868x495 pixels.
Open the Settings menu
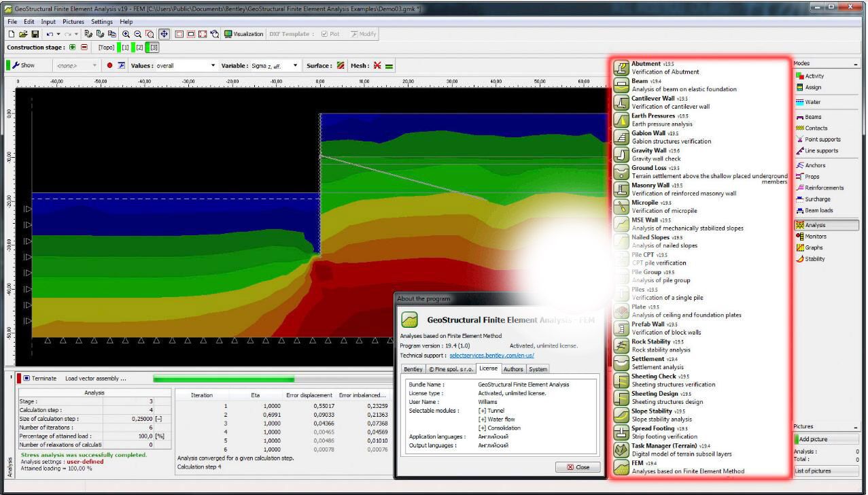pyautogui.click(x=102, y=22)
